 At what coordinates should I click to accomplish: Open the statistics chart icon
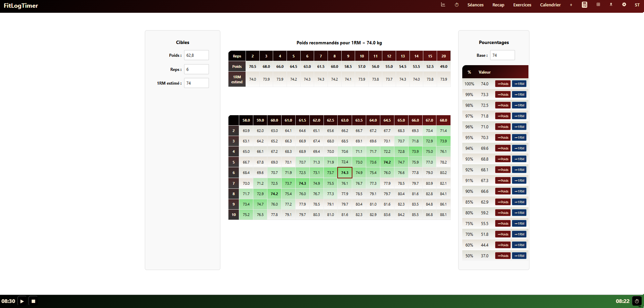pyautogui.click(x=443, y=5)
